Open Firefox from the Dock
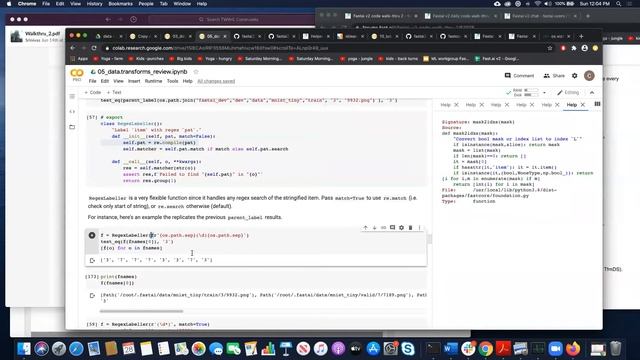This screenshot has height=360, width=640. coord(573,349)
